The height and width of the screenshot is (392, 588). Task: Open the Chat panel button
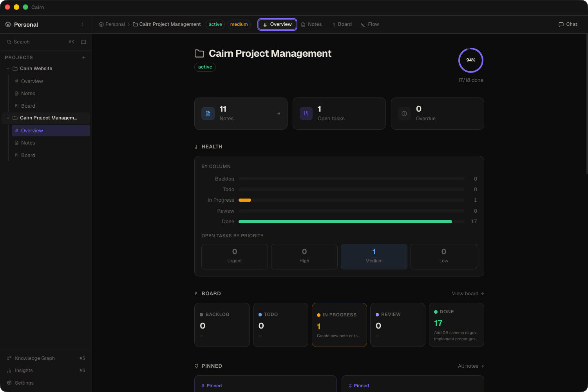click(x=568, y=24)
